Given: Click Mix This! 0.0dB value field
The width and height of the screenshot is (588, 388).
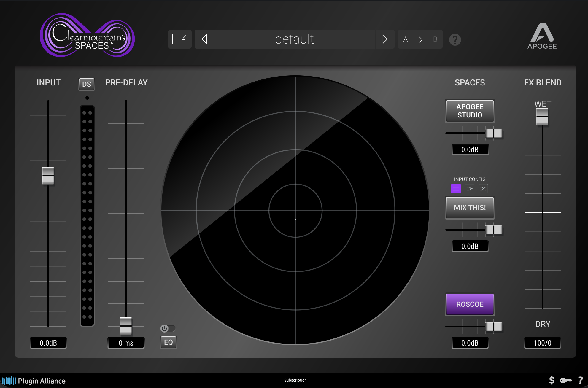Looking at the screenshot, I should (470, 246).
